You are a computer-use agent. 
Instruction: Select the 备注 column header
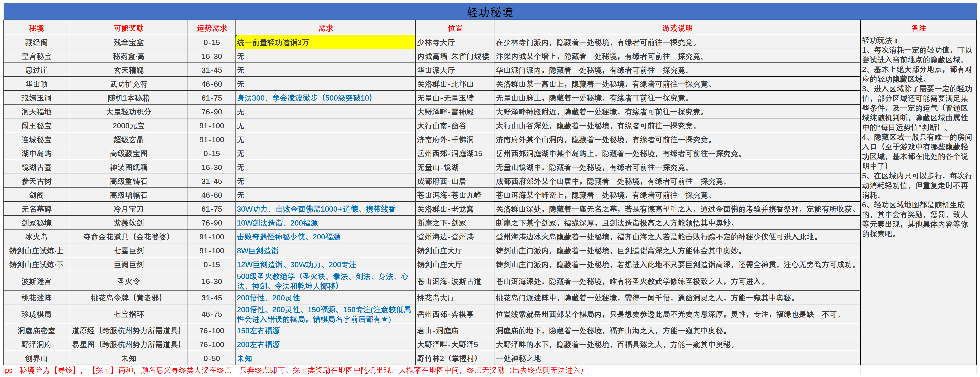919,28
